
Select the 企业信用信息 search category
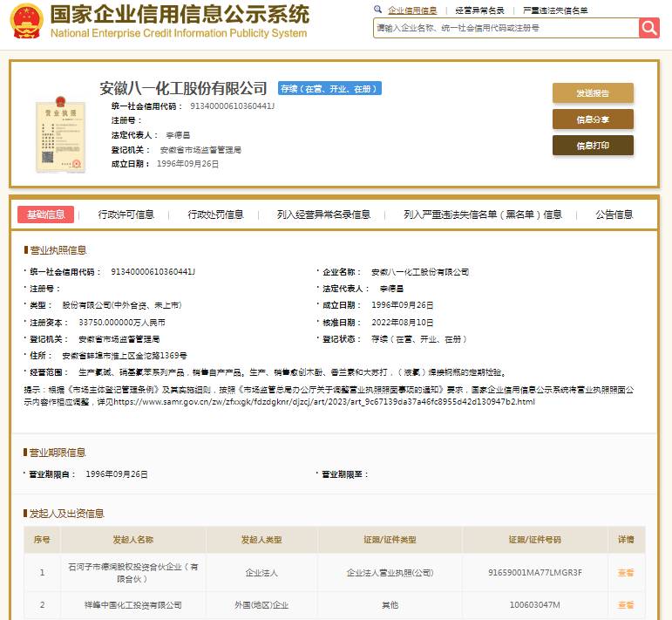pos(412,10)
